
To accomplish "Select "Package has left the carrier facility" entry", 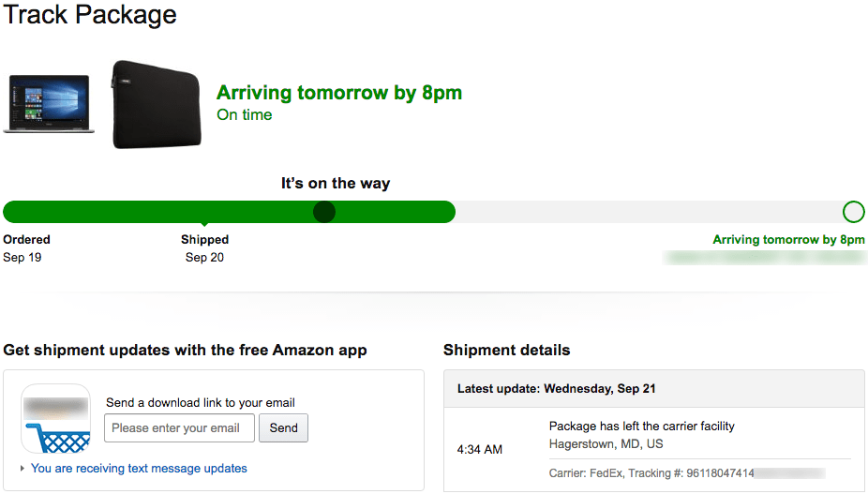I will 641,427.
